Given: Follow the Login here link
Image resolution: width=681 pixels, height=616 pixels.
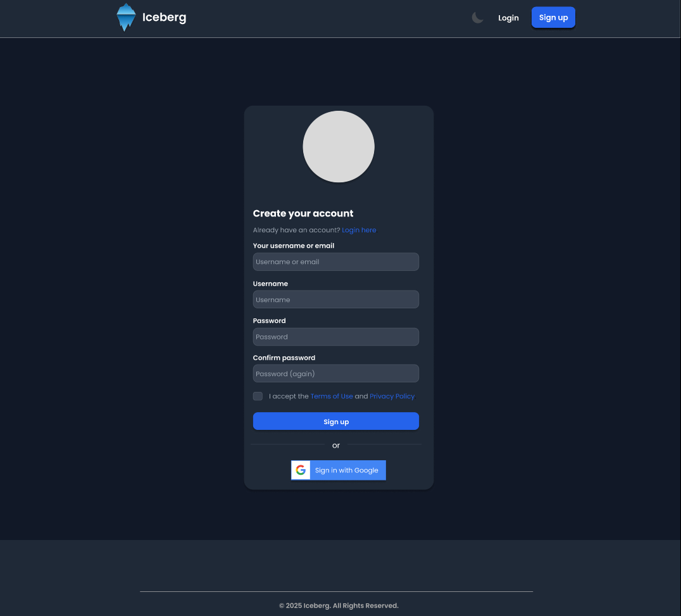Looking at the screenshot, I should pyautogui.click(x=359, y=230).
